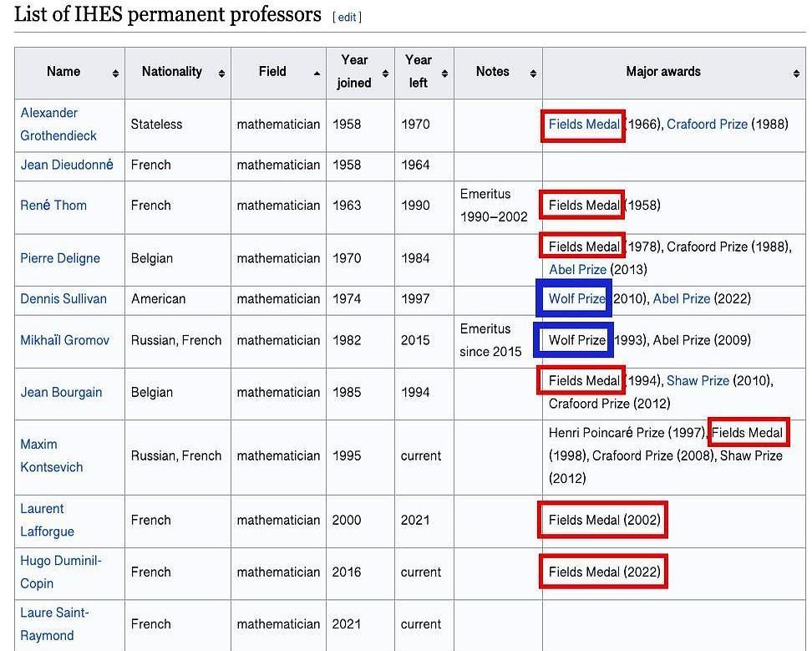Open Fields Medal link in Grothendieck row
The width and height of the screenshot is (812, 651).
[x=584, y=125]
